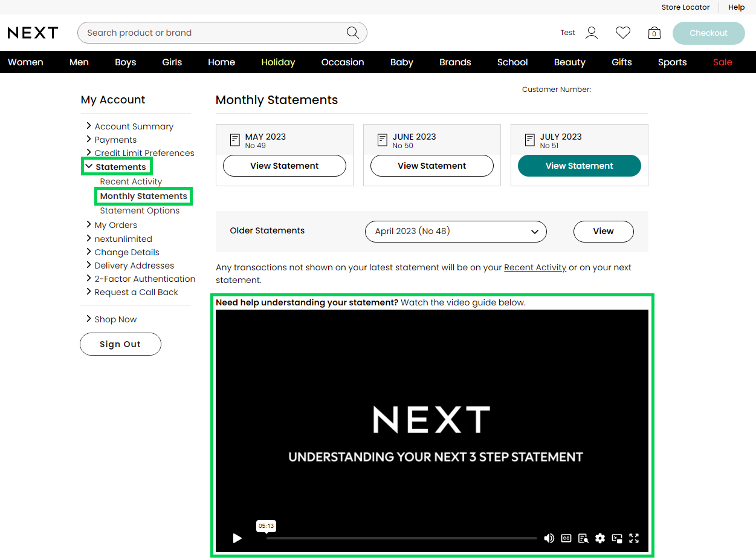Open the Occasion menu

(x=343, y=62)
